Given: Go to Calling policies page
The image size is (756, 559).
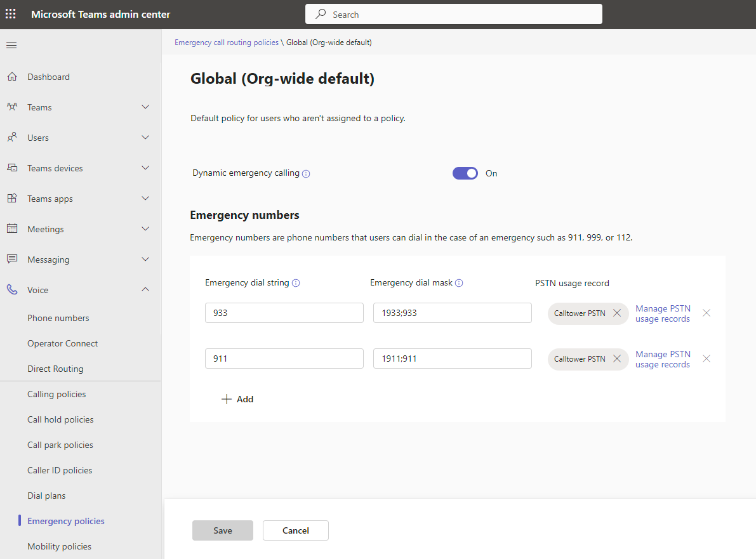Looking at the screenshot, I should 56,394.
